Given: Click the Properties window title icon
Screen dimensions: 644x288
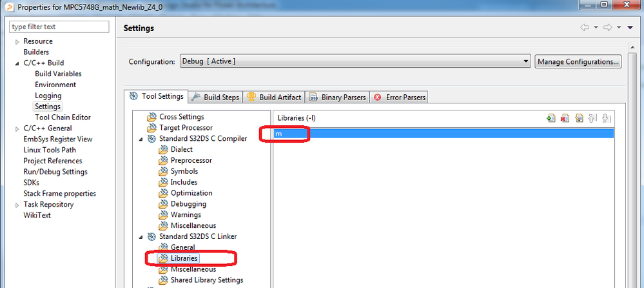Looking at the screenshot, I should click(x=11, y=7).
